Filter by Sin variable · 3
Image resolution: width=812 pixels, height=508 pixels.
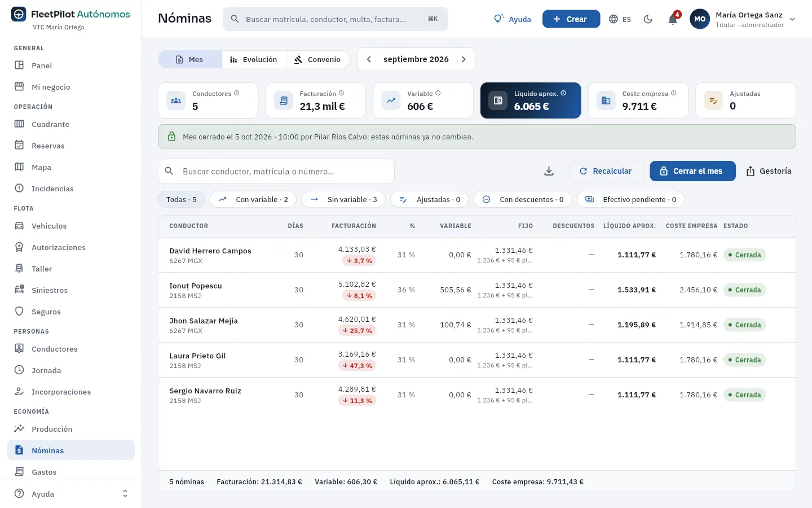tap(343, 199)
